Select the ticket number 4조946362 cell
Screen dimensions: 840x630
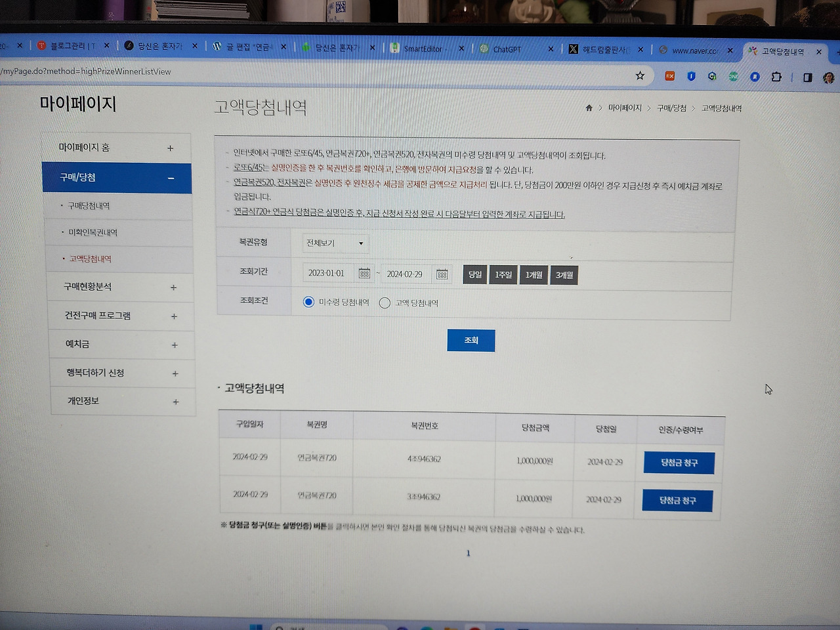click(424, 459)
